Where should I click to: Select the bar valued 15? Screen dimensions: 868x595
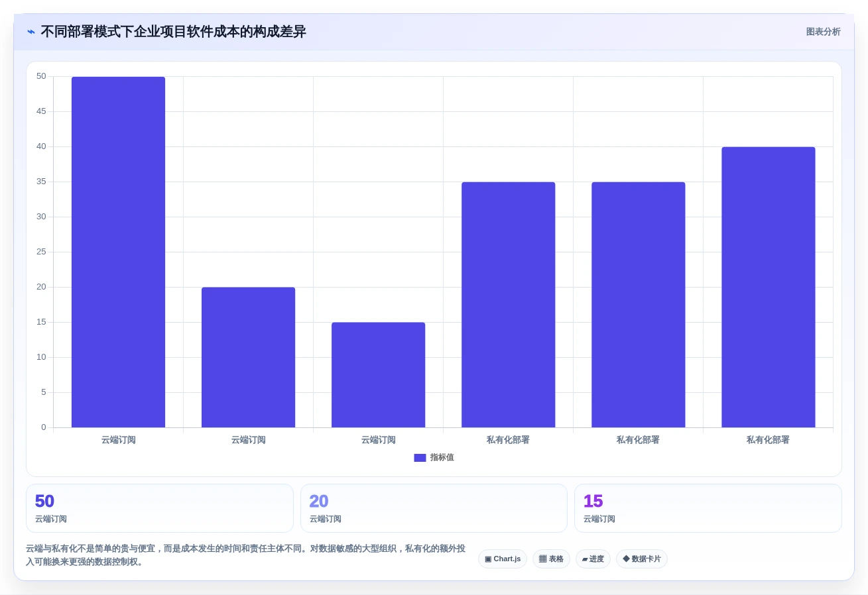378,375
